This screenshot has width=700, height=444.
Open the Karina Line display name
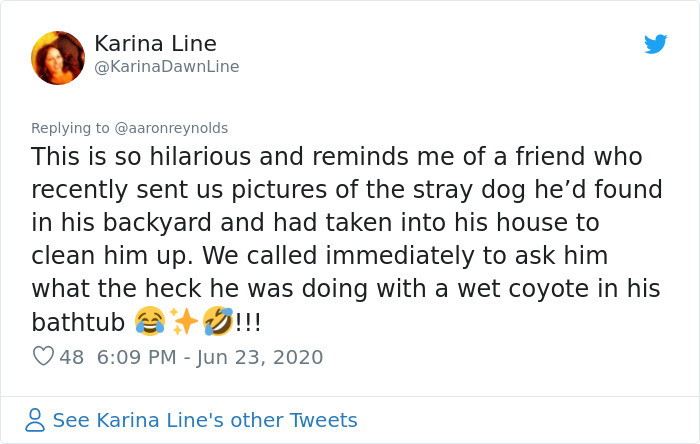point(155,43)
